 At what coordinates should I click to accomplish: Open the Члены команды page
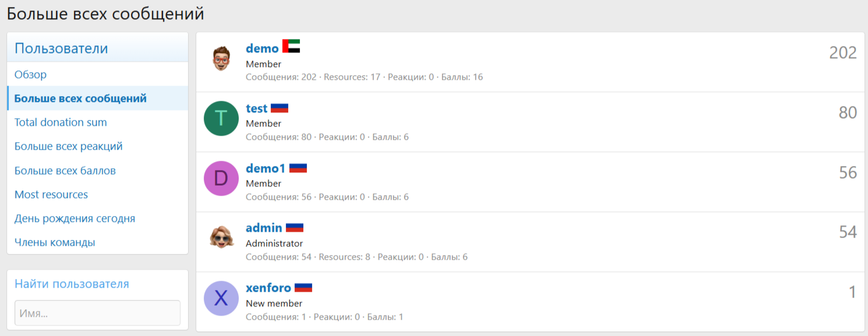[x=55, y=242]
